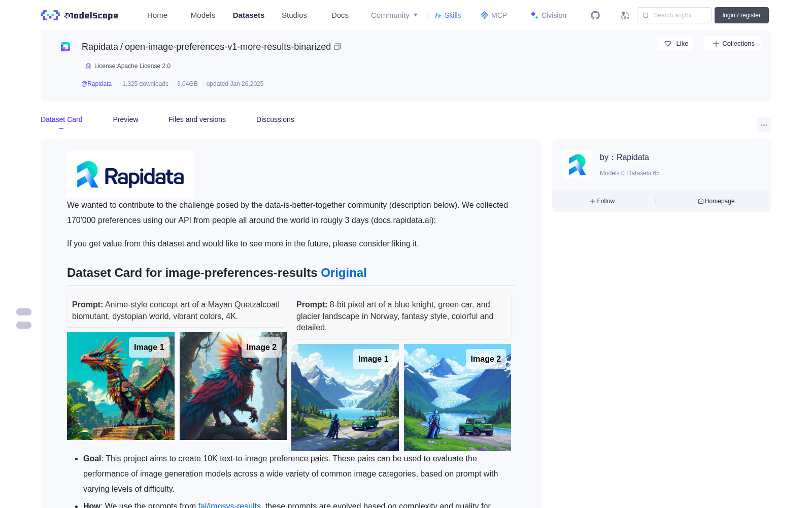Click the Rapidata namespace in title
This screenshot has height=508, width=812.
[x=100, y=47]
